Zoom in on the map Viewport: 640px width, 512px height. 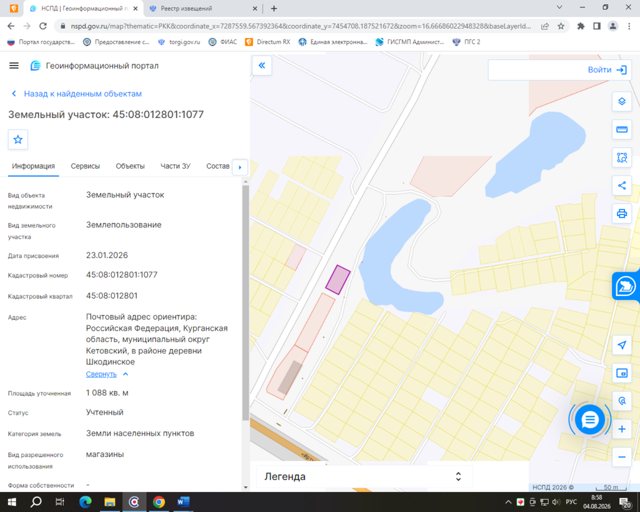[x=622, y=429]
